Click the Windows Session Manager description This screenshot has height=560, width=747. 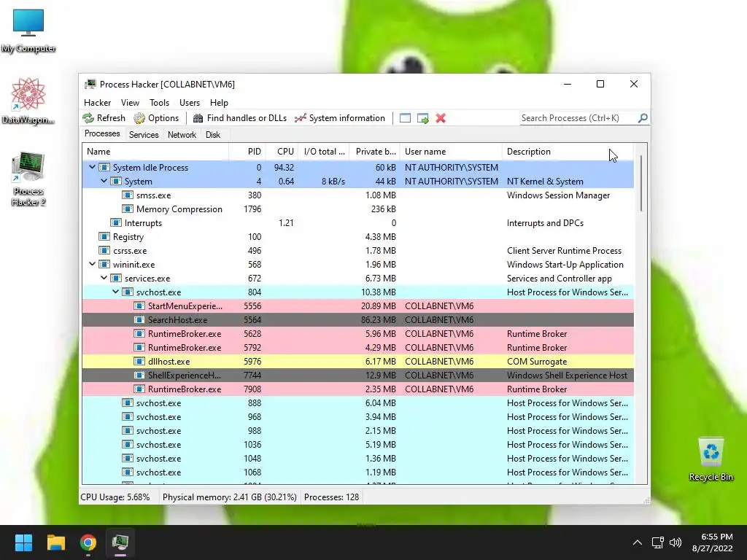pyautogui.click(x=558, y=195)
